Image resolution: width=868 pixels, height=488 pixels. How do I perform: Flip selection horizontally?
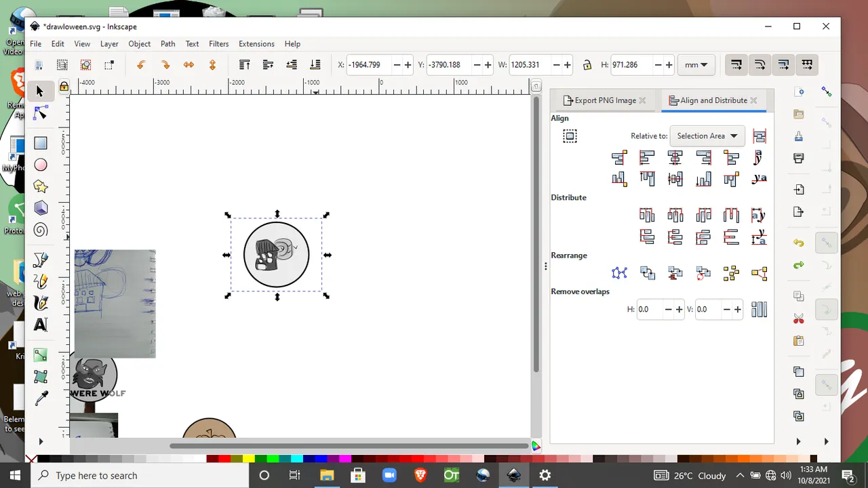189,65
